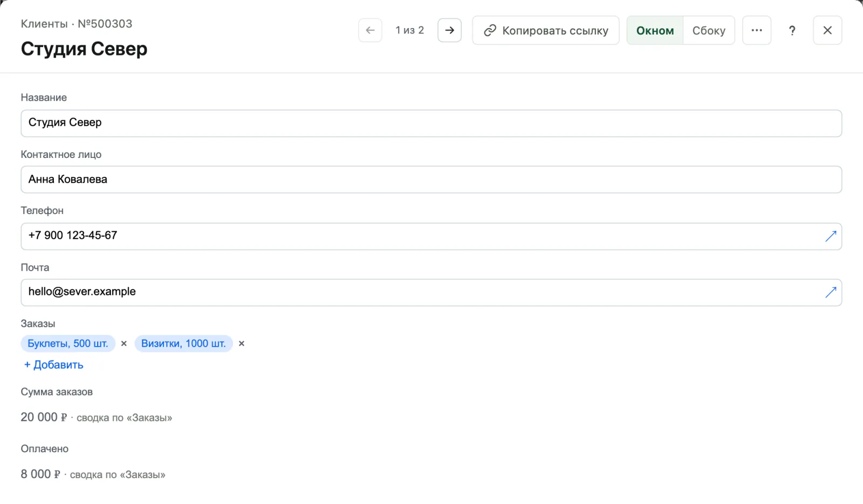
Task: Click the 1 из 2 record counter
Action: click(410, 30)
